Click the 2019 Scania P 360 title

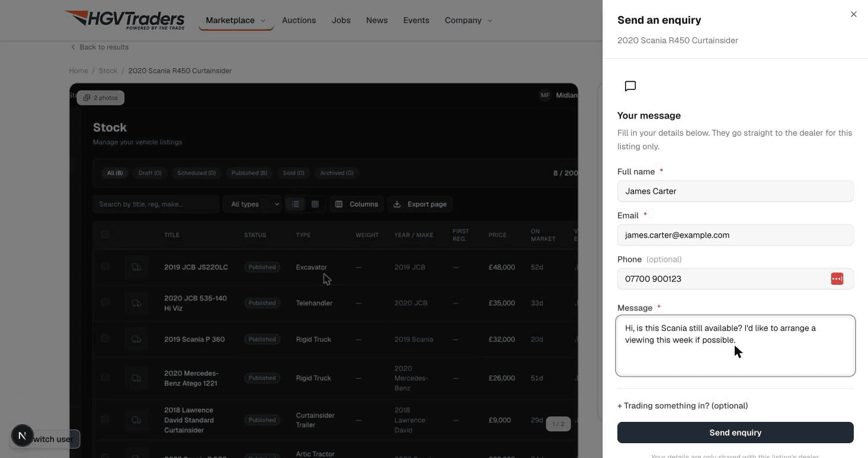[194, 340]
